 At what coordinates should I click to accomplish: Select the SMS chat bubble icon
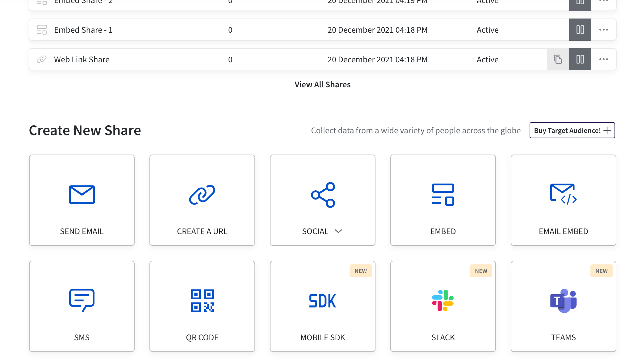point(82,300)
